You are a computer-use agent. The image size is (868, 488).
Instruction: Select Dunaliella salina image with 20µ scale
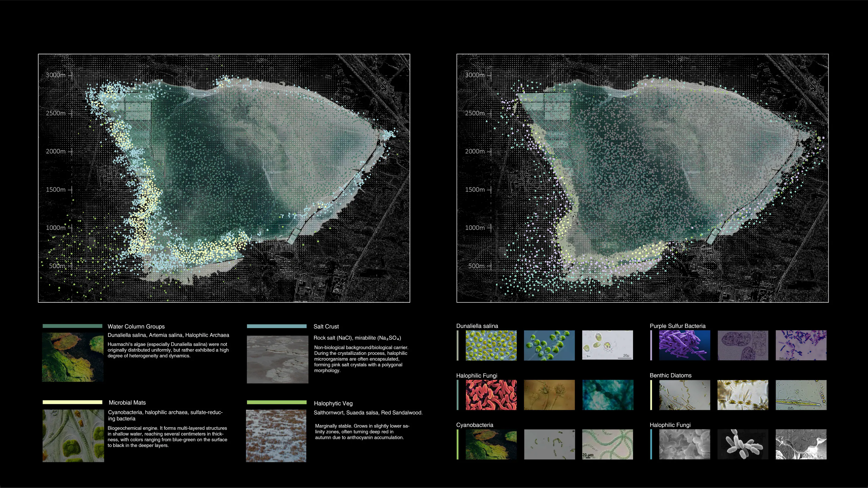coord(608,345)
